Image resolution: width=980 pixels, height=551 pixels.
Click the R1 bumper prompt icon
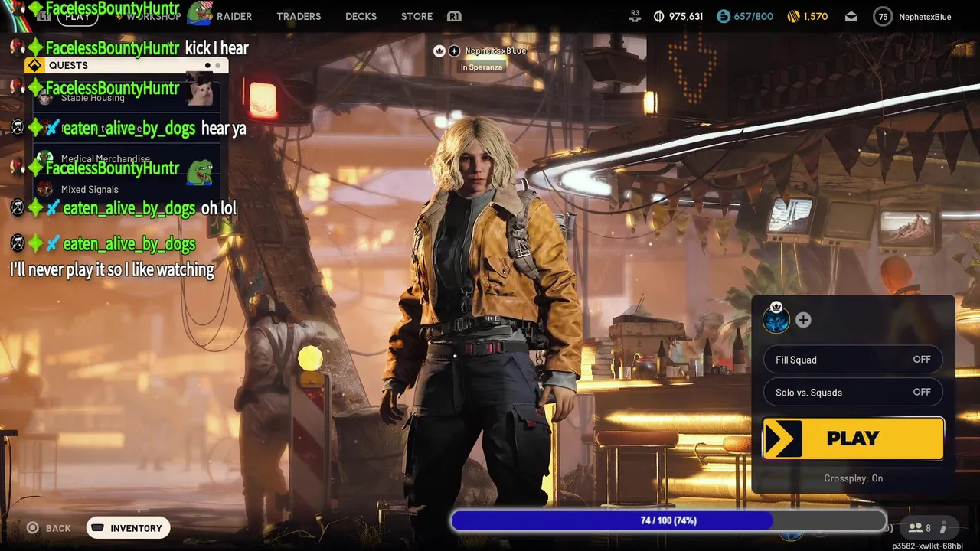(x=454, y=16)
